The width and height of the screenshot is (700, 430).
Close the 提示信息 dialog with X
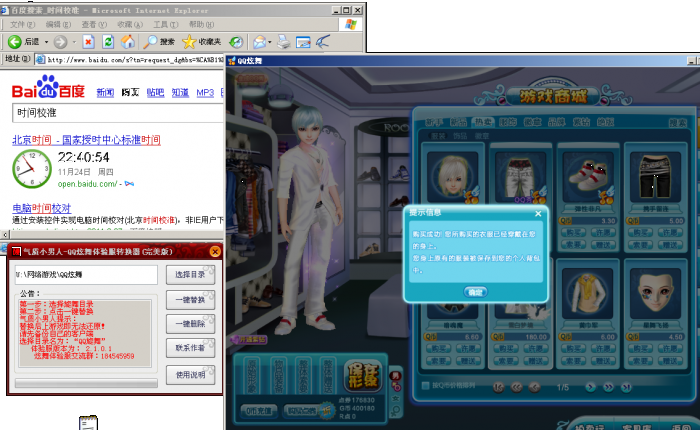pyautogui.click(x=538, y=214)
